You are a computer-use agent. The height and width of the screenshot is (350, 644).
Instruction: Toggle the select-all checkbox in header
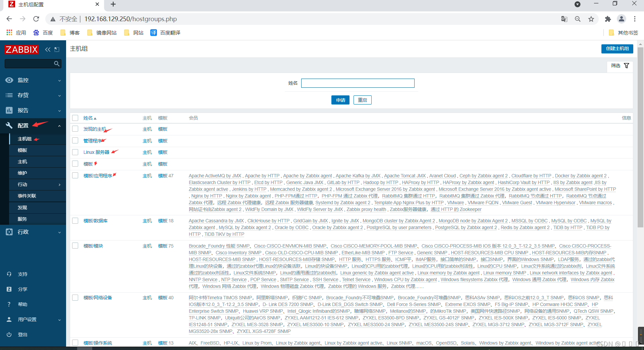[x=75, y=118]
